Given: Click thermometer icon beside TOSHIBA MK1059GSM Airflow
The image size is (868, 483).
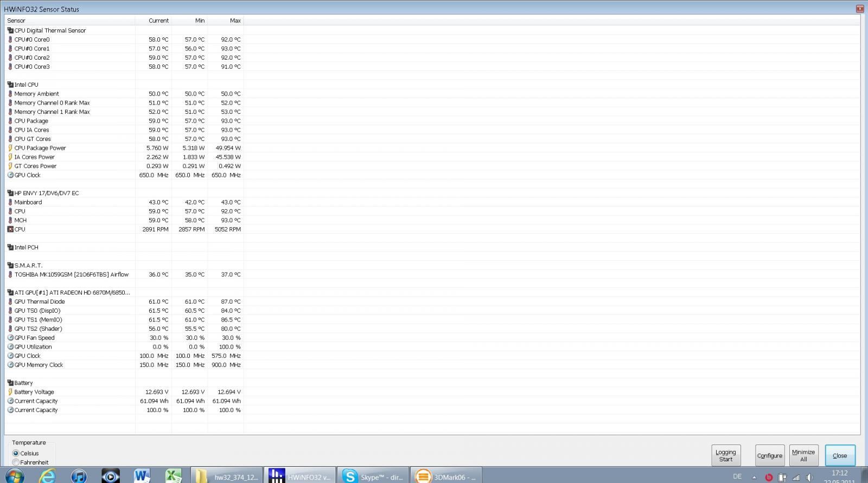Looking at the screenshot, I should pyautogui.click(x=10, y=274).
